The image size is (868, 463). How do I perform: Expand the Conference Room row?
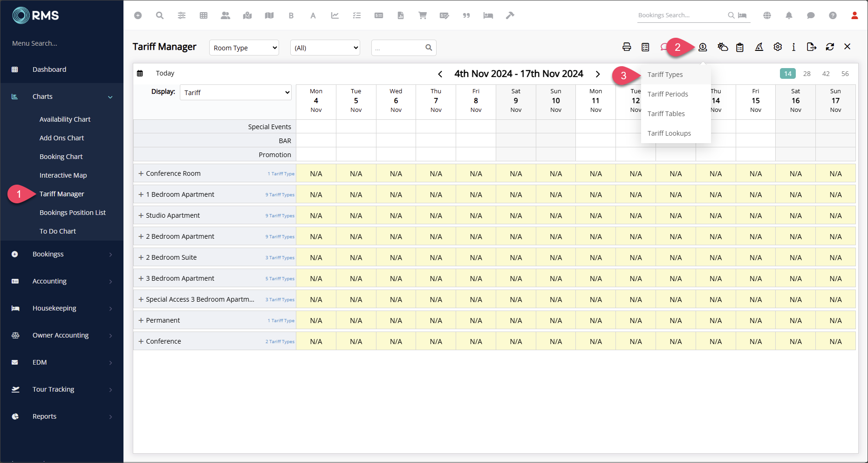click(141, 173)
